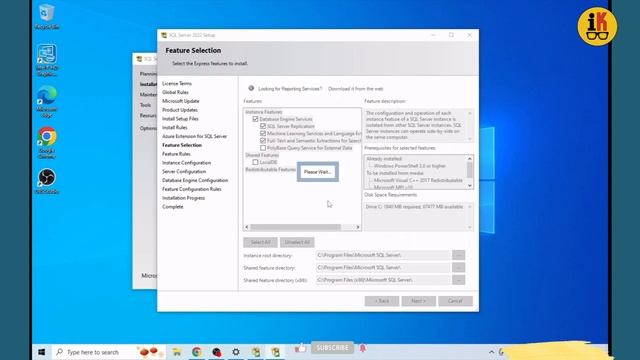This screenshot has width=640, height=360.
Task: Enable PolyBase Query Service checkbox
Action: coord(263,148)
